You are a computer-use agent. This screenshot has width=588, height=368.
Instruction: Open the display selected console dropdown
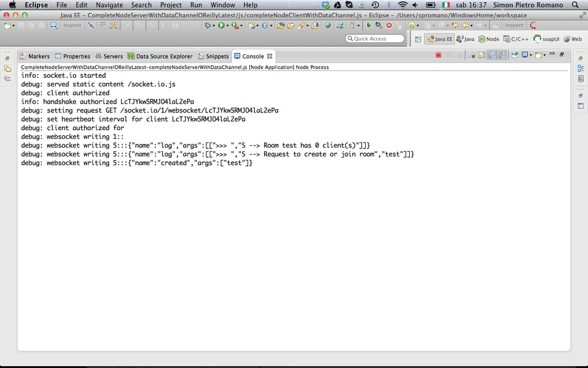click(x=530, y=55)
